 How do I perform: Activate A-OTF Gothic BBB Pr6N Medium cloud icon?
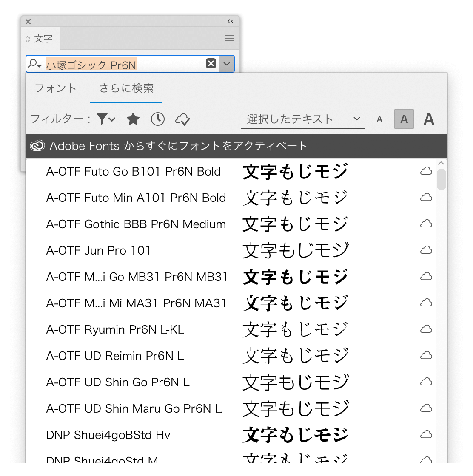(x=426, y=224)
